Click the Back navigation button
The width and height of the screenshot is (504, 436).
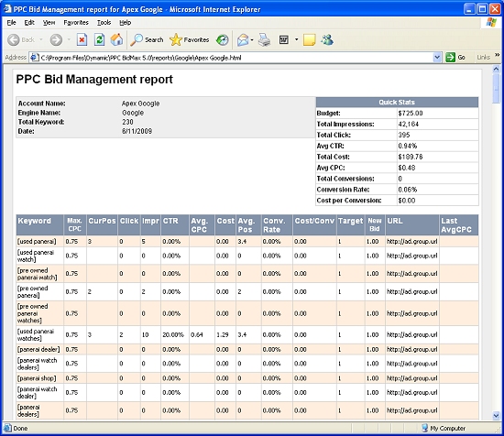[x=21, y=39]
